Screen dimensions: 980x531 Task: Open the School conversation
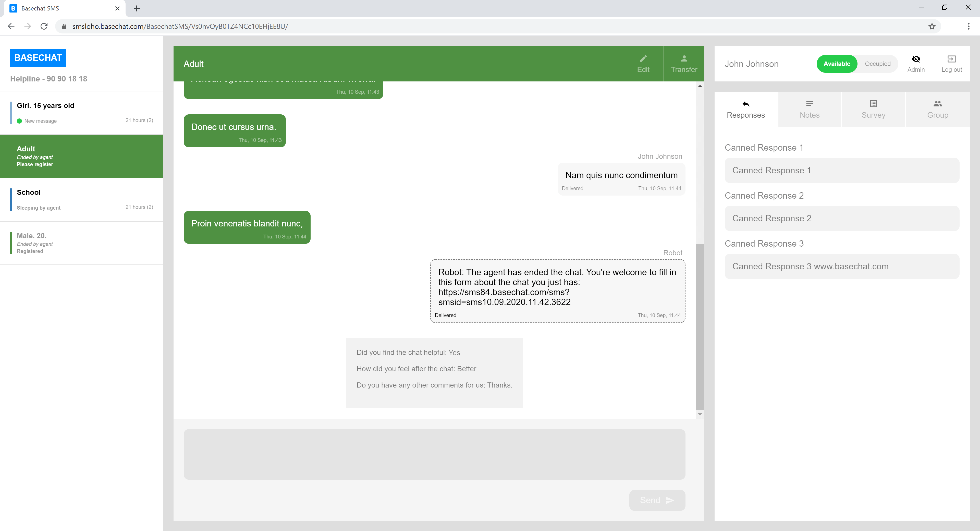click(x=81, y=199)
